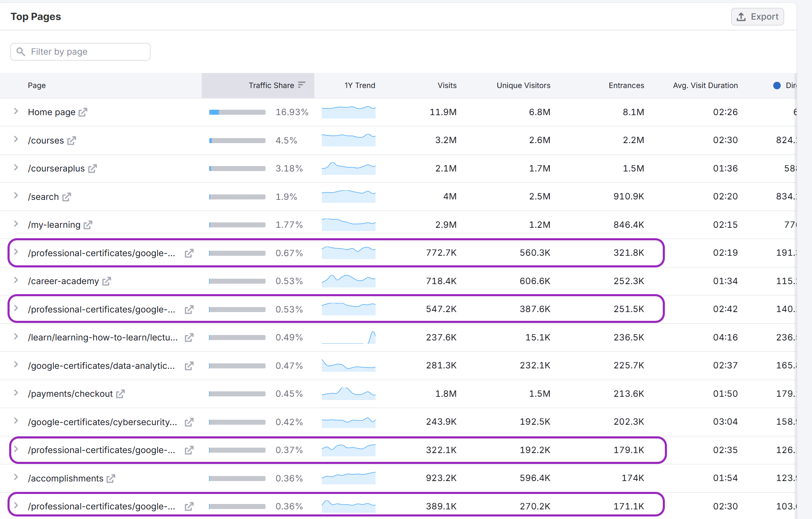Expand the /payments/checkout row
Viewport: 812px width, 519px height.
coord(16,393)
